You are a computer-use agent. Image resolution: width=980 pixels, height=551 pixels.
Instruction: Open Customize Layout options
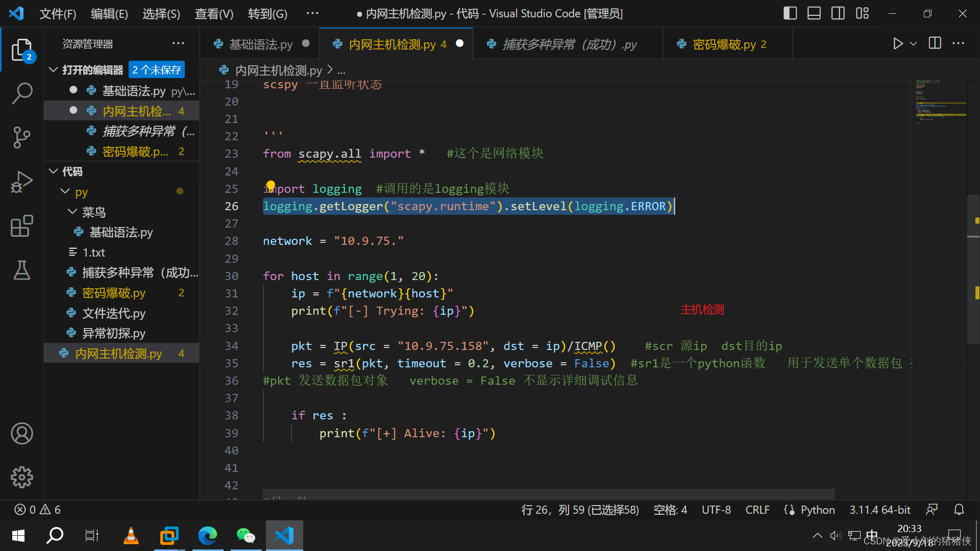pos(862,13)
